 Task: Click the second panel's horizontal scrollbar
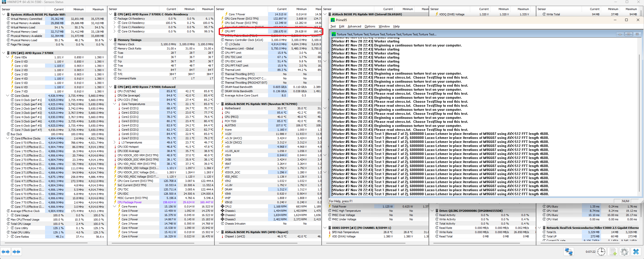[x=153, y=243]
